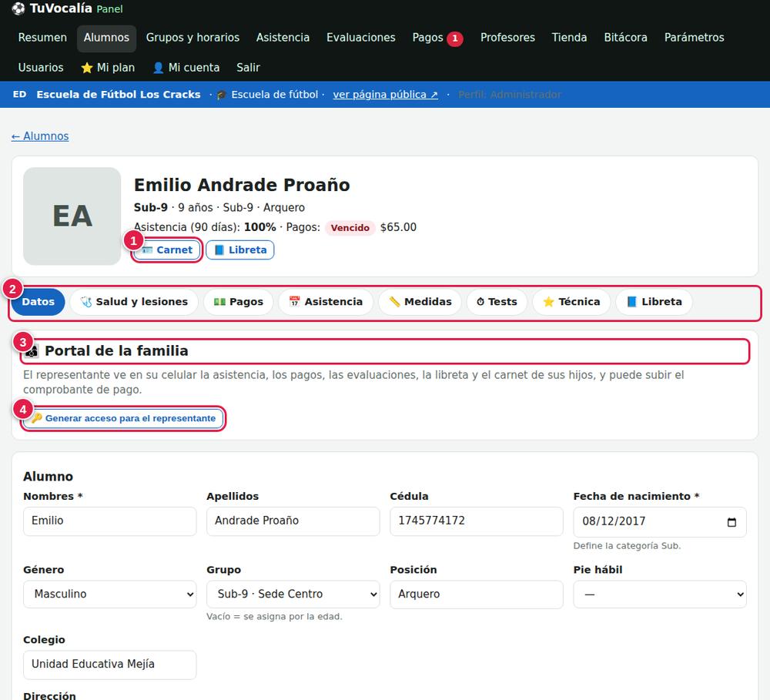Click the star icon beside Mi plan
This screenshot has width=770, height=700.
87,68
